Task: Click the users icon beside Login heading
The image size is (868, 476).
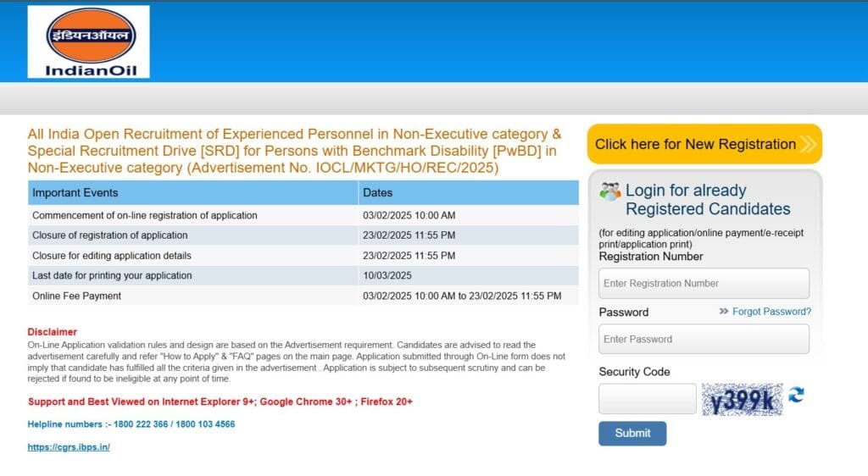Action: click(609, 191)
